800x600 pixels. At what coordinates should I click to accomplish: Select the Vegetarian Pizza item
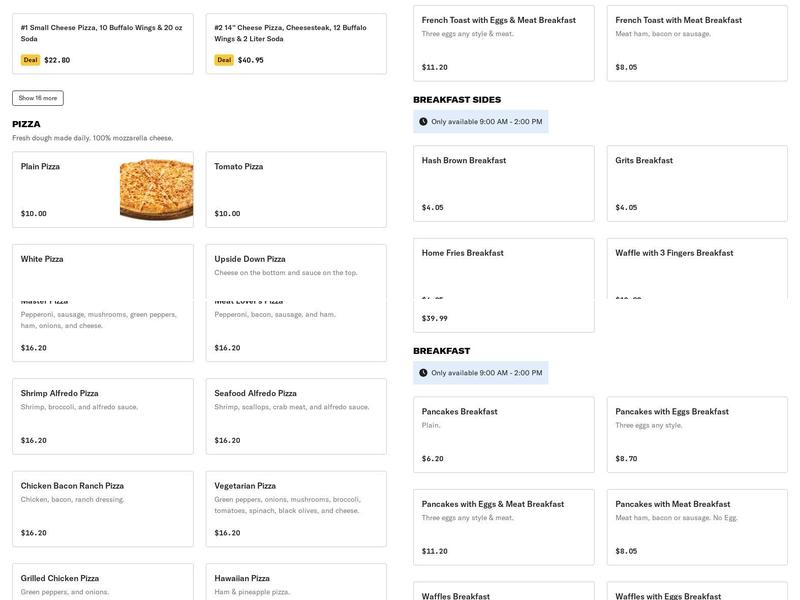pos(296,509)
